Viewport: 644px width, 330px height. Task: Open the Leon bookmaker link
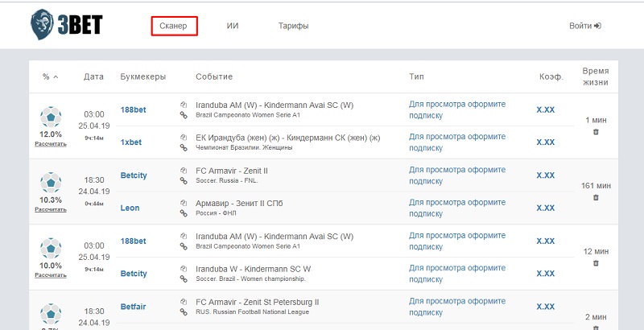[130, 208]
